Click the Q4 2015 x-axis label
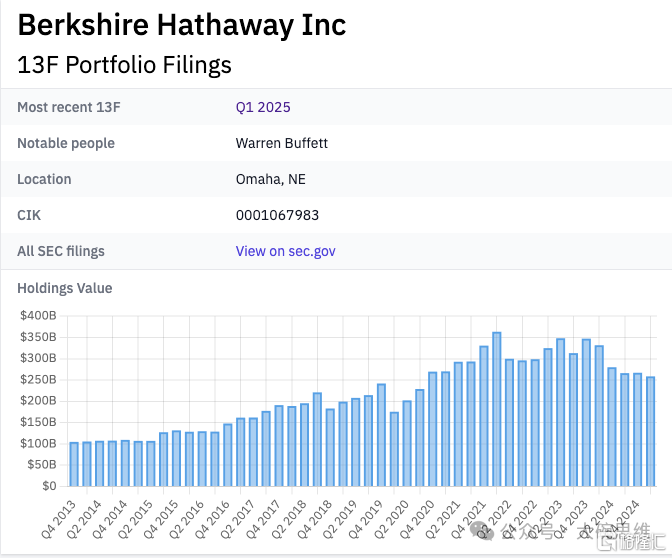This screenshot has width=672, height=558. tap(161, 519)
